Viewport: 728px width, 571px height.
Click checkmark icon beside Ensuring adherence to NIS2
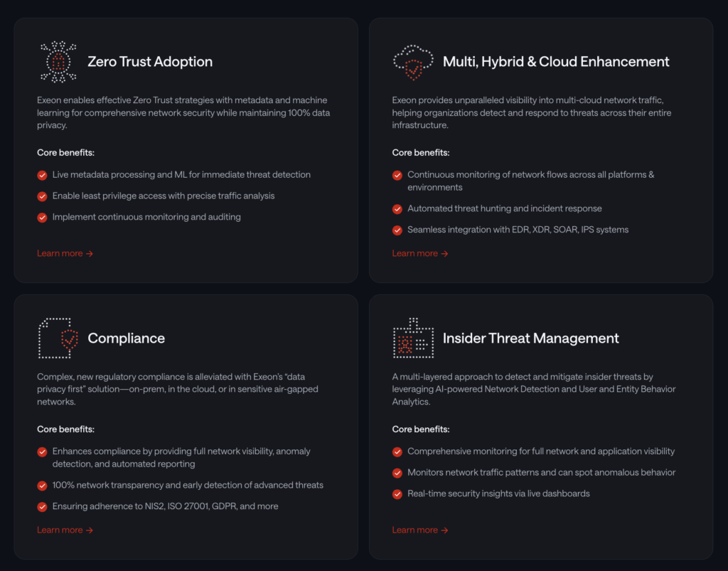coord(43,507)
